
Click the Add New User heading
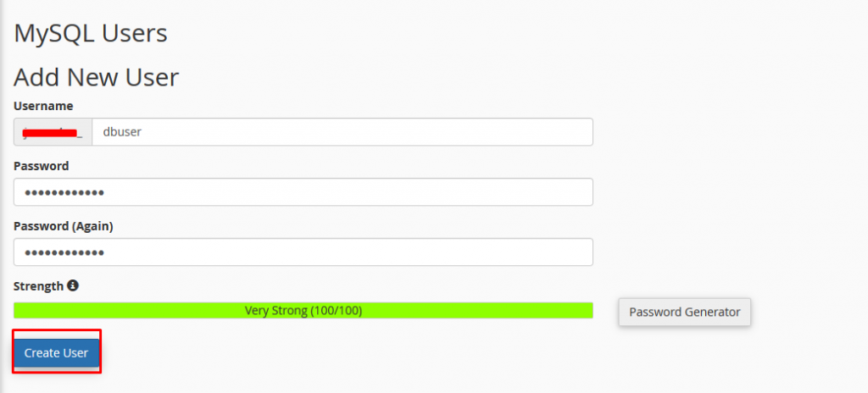click(x=97, y=77)
